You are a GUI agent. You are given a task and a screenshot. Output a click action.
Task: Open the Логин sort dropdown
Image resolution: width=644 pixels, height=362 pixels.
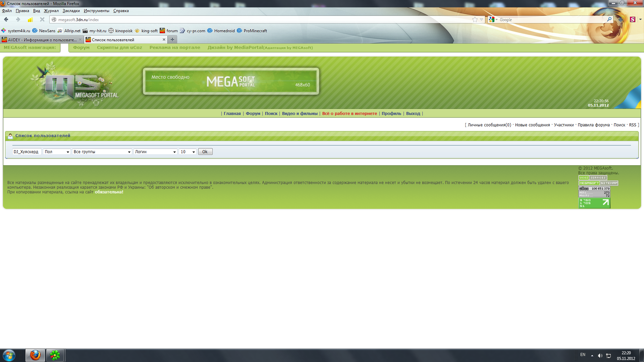click(155, 152)
